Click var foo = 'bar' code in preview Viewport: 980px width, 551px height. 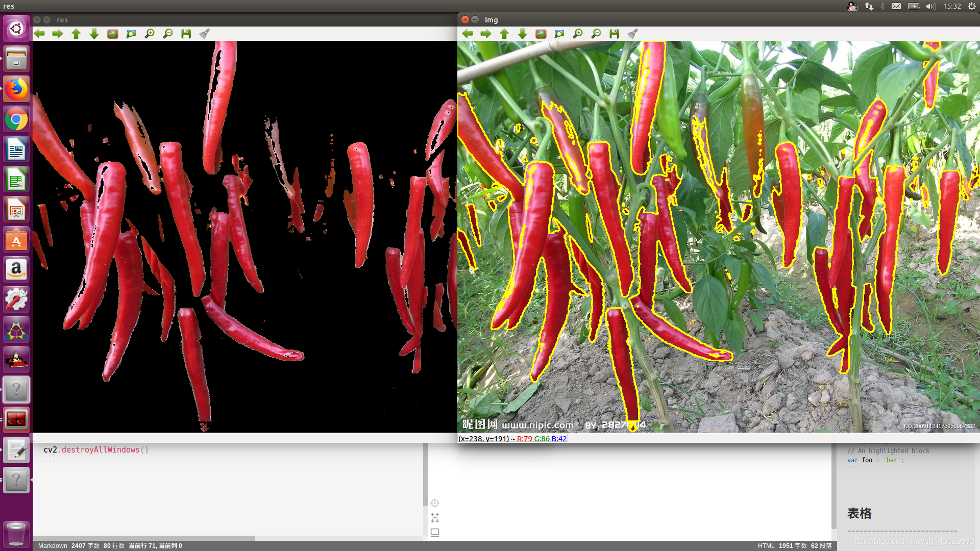[875, 460]
